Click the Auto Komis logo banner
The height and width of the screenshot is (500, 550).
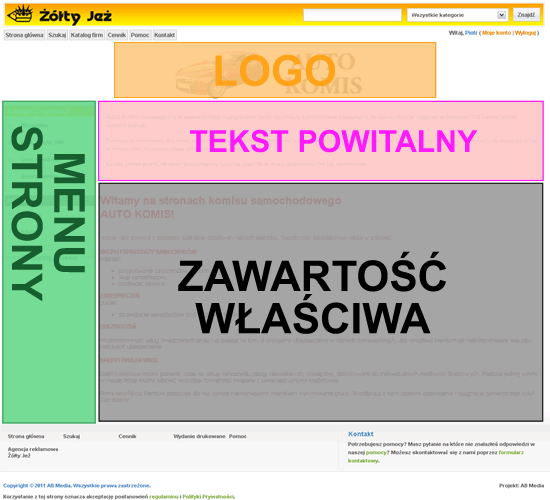[x=275, y=70]
